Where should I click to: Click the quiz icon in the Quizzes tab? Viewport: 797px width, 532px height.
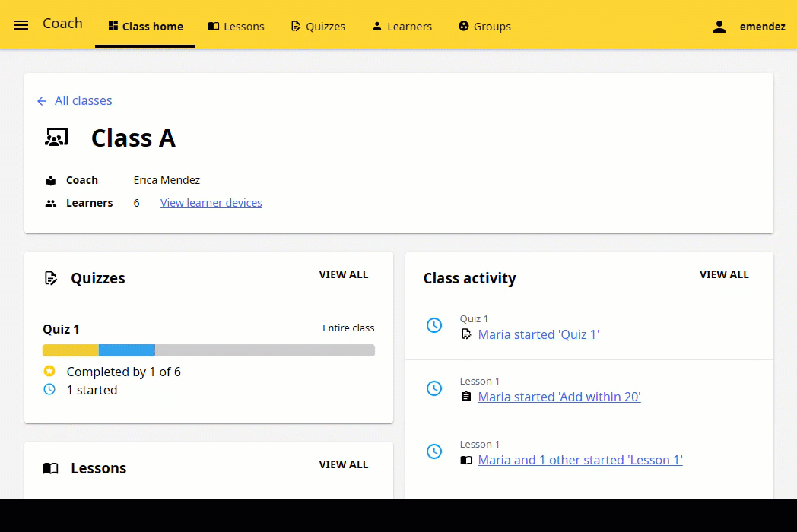[296, 26]
